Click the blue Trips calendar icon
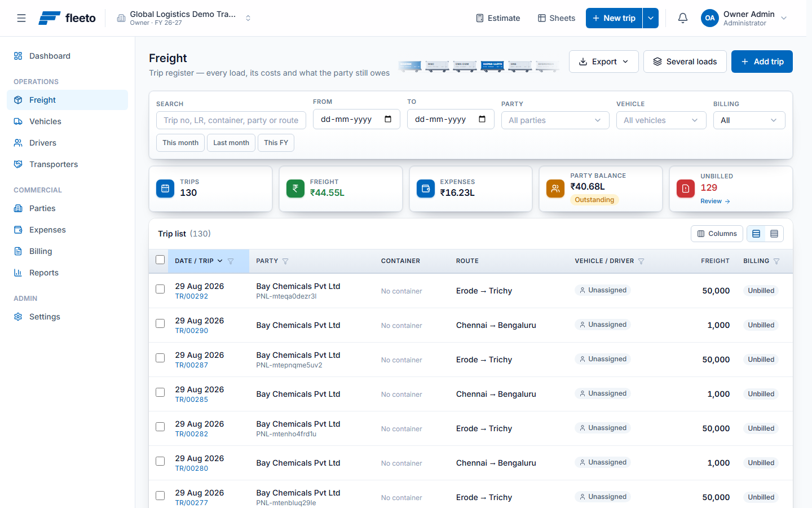812x508 pixels. [165, 189]
